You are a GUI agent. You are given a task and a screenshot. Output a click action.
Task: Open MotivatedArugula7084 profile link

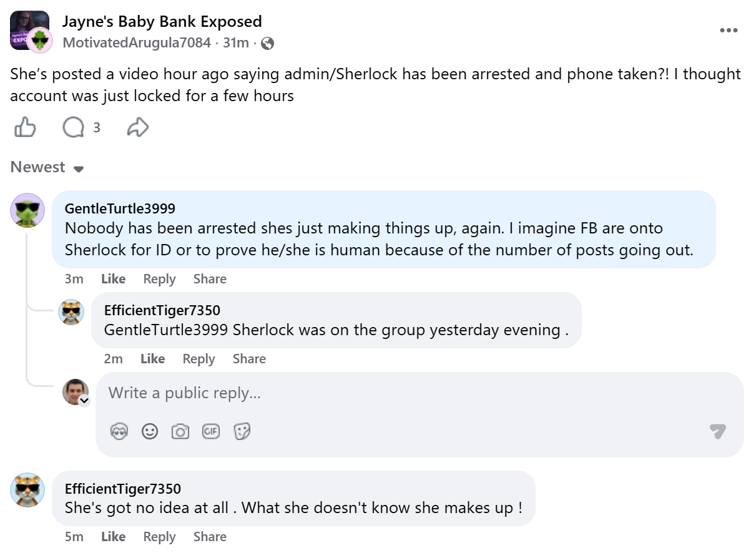pos(136,43)
